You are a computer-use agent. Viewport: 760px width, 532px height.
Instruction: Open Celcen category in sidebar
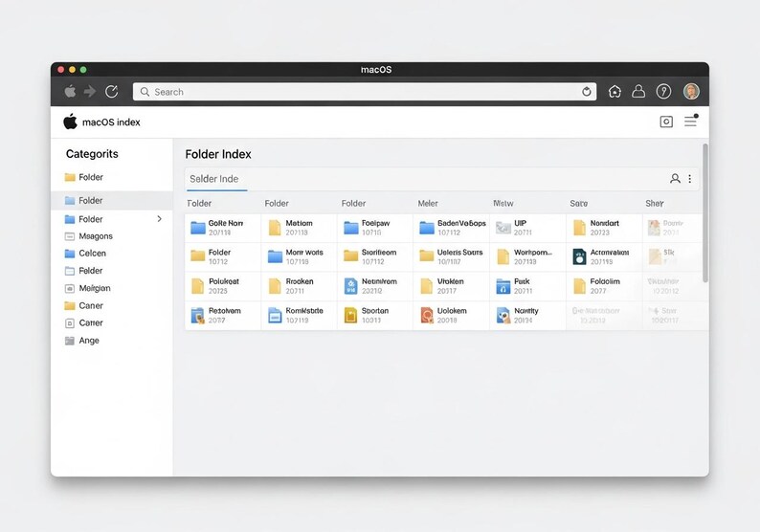[92, 253]
